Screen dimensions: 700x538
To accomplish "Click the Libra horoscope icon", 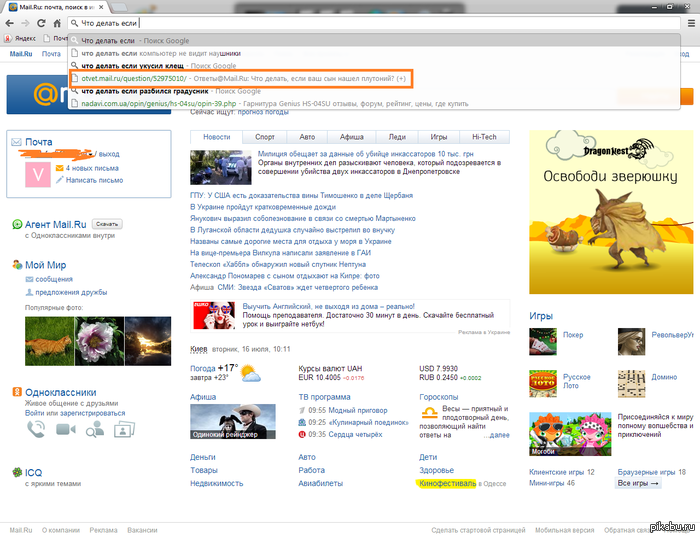I will (429, 413).
